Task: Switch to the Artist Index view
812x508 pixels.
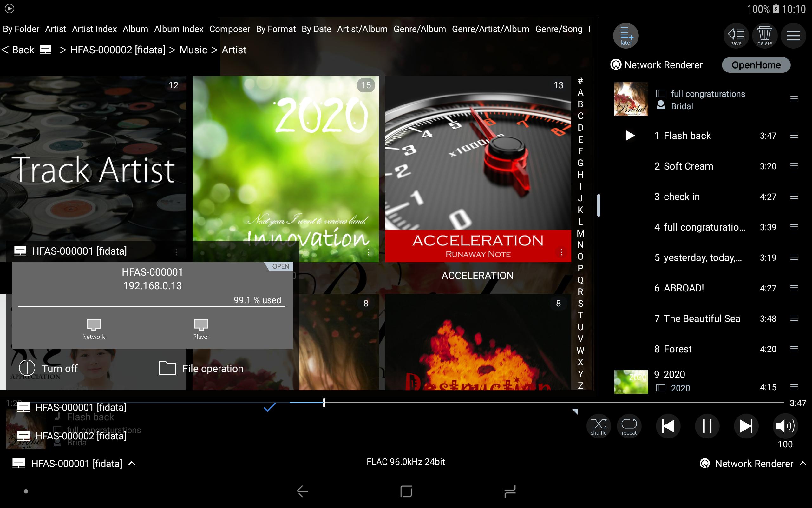Action: coord(94,29)
